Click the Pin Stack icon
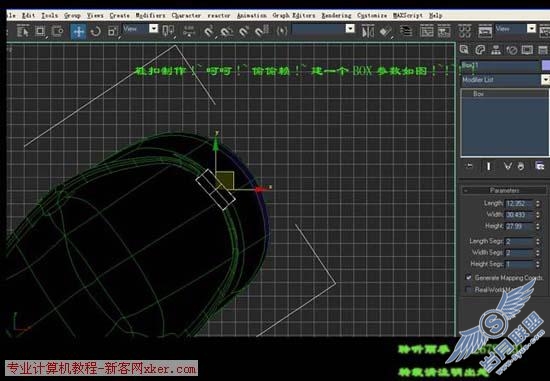 [x=469, y=166]
